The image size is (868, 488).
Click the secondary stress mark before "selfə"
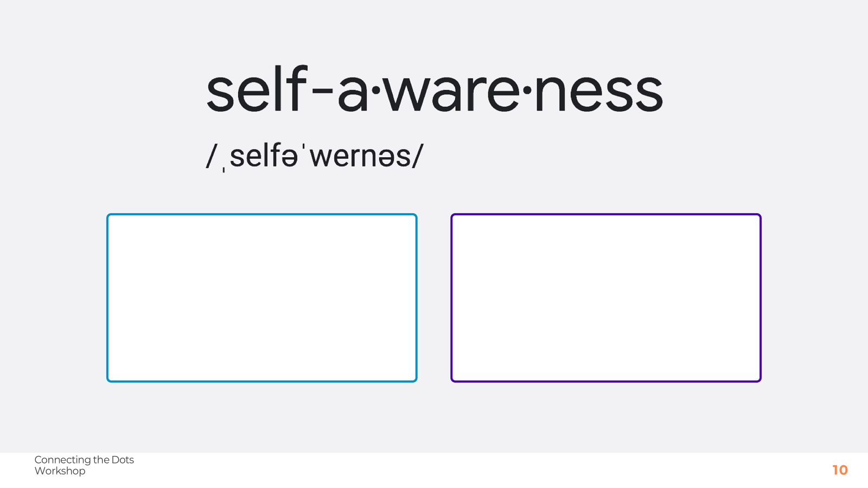pyautogui.click(x=224, y=169)
